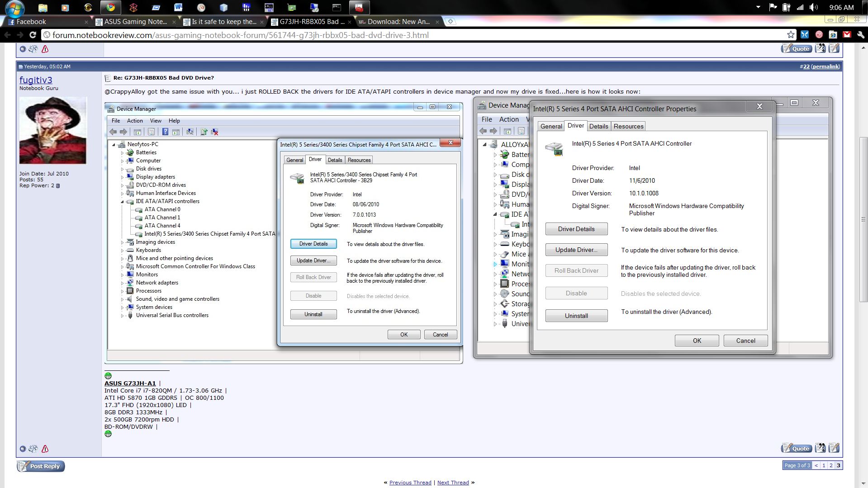This screenshot has height=488, width=868.
Task: Switch to the 'Is it safe to keep the...' tab
Action: (x=224, y=21)
